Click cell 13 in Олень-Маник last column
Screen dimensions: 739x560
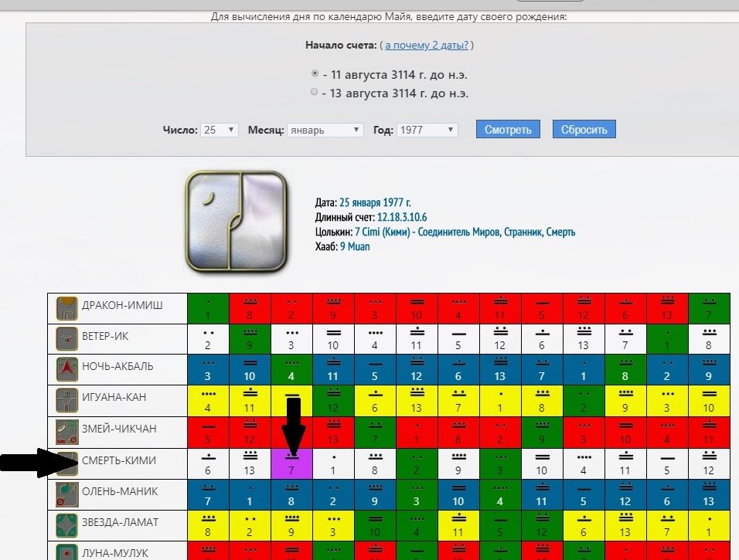tap(710, 494)
